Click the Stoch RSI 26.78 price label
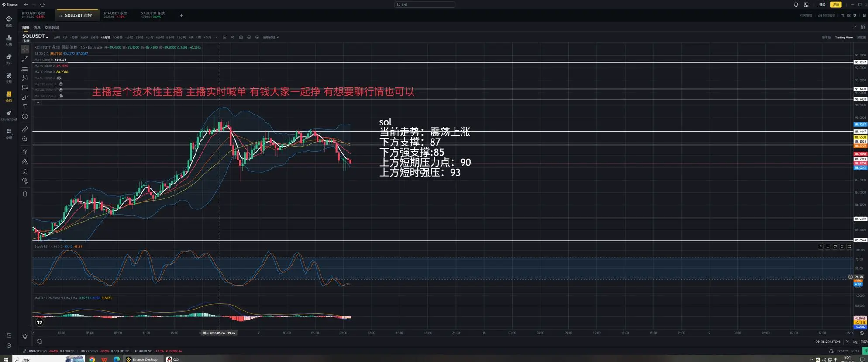Screen dimensions: 868x362 coord(859,277)
